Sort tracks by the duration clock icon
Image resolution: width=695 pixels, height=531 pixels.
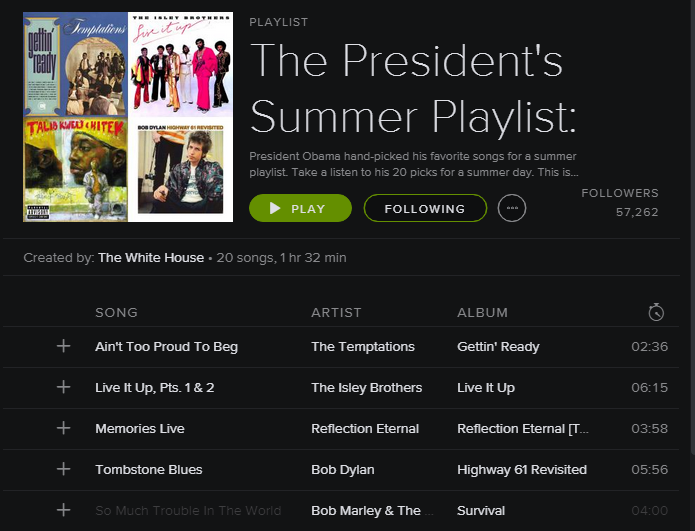click(655, 312)
